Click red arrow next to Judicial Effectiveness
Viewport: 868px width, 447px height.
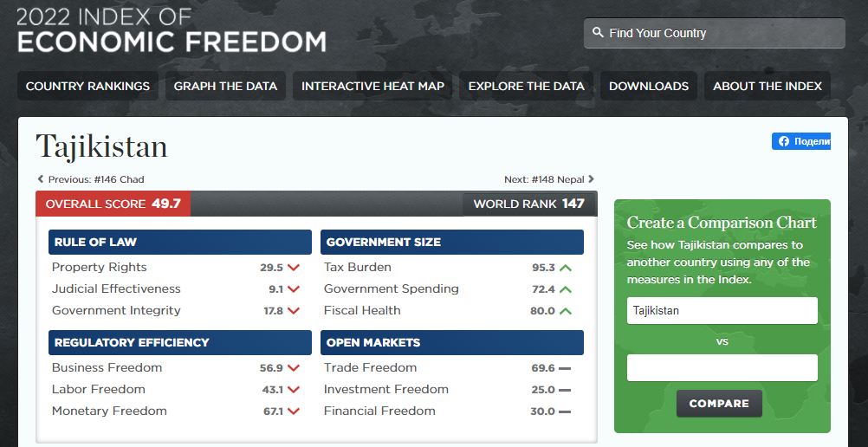[x=294, y=289]
